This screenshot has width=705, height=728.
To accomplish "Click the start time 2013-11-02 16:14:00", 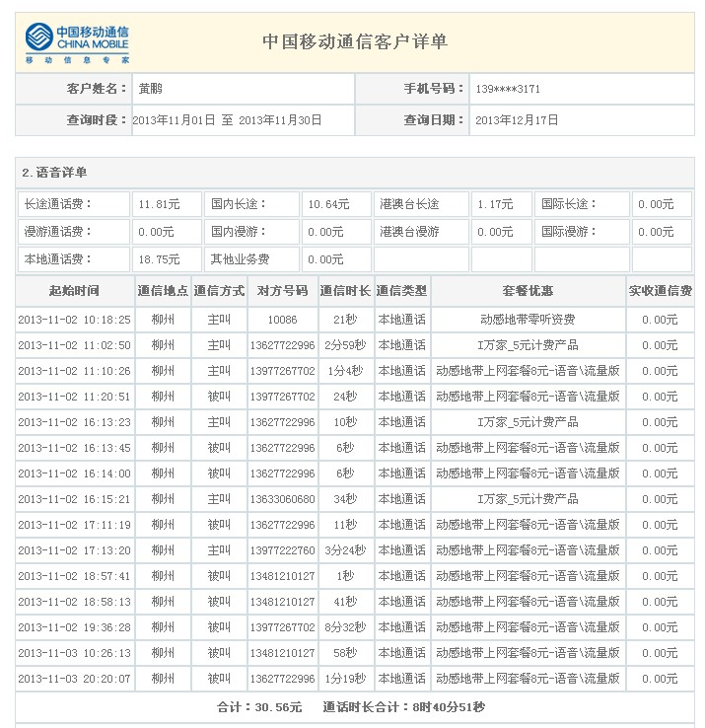I will [74, 473].
